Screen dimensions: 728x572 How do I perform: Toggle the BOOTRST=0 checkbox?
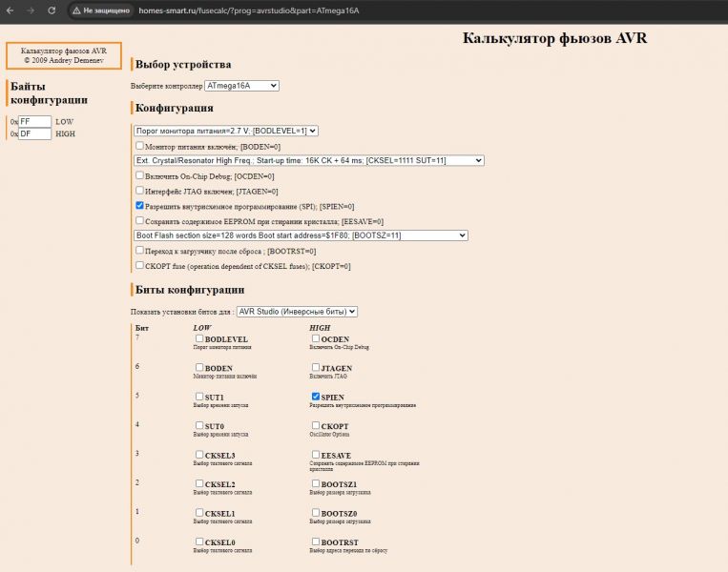point(139,250)
